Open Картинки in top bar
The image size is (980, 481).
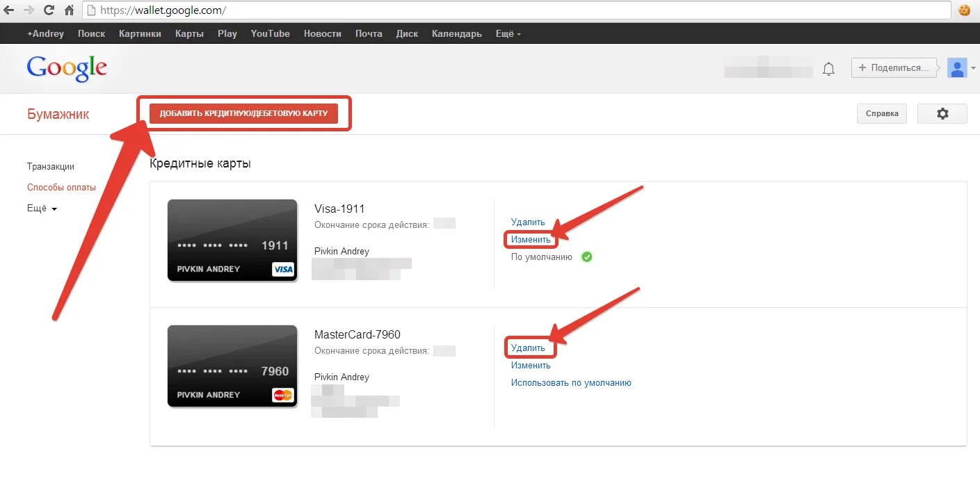click(x=140, y=33)
